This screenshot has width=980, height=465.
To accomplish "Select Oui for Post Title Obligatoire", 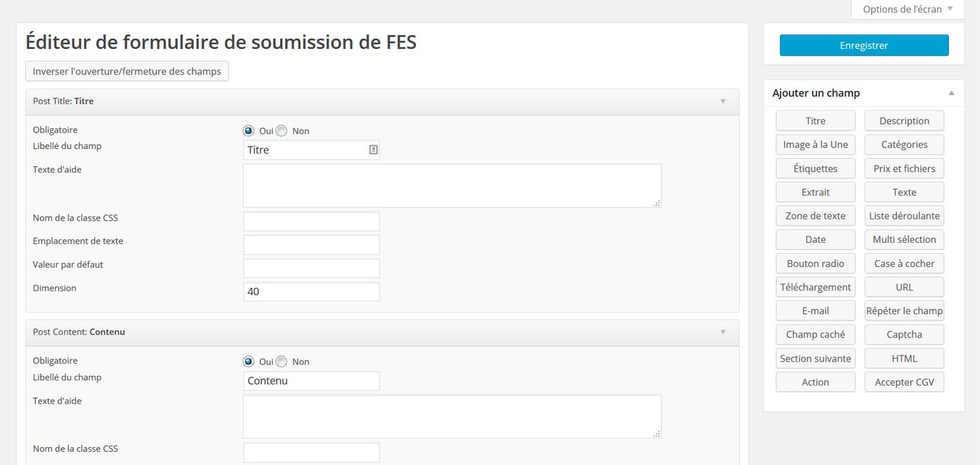I will pos(248,130).
